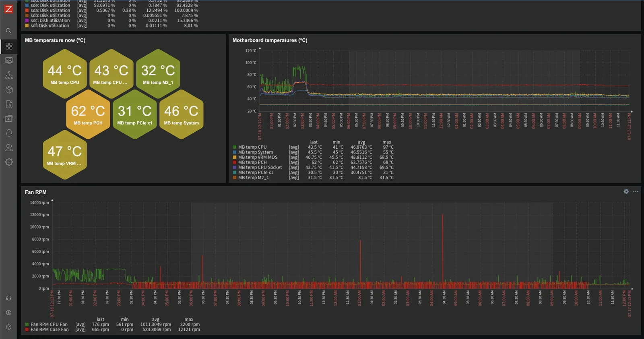This screenshot has height=339, width=644.
Task: Select the 62 °C MB temp PCH hexagon
Action: click(88, 114)
